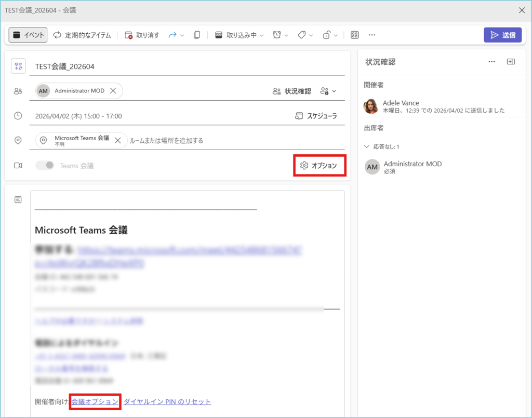Viewport: 532px width, 418px height.
Task: Open the apps grid icon in toolbar
Action: [355, 35]
